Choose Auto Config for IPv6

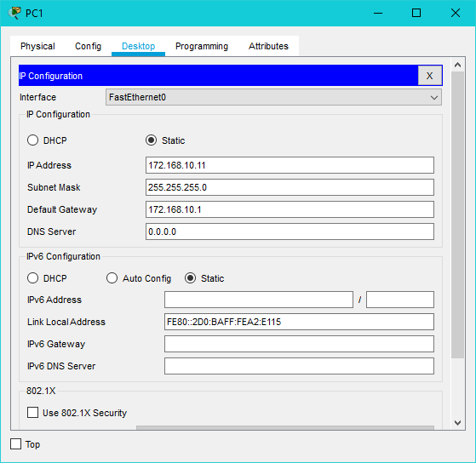click(112, 278)
